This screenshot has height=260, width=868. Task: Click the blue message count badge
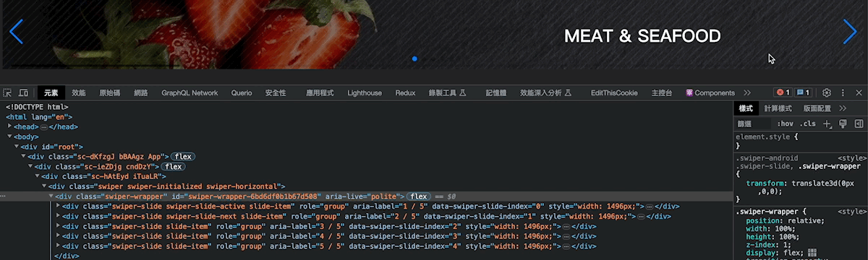point(803,93)
